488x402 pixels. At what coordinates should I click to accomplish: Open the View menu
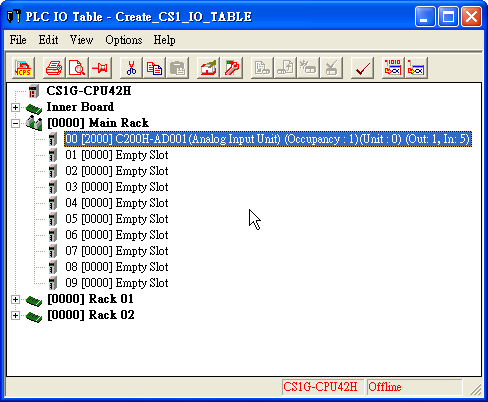tap(81, 40)
